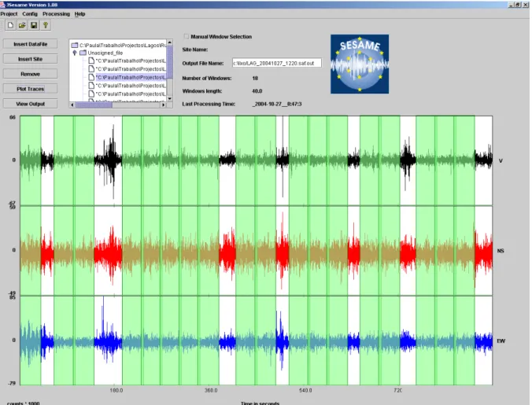Click the file tree's scroll right arrow

click(x=164, y=105)
